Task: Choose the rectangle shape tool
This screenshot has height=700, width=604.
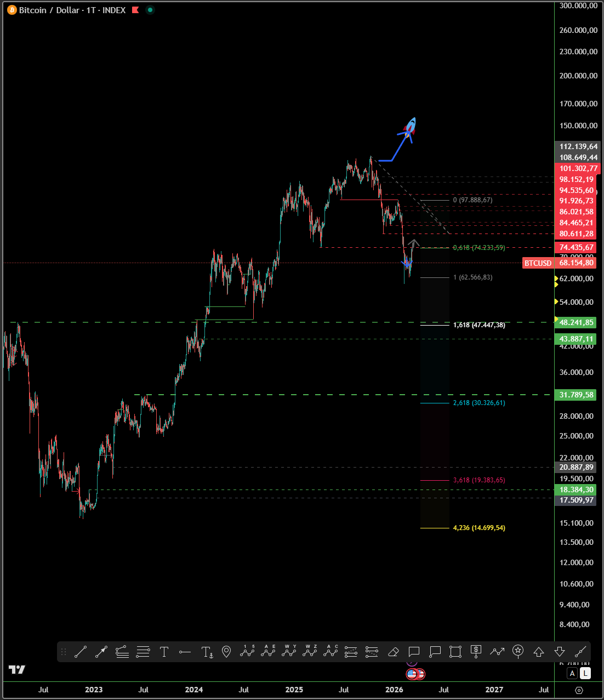Action: (x=455, y=652)
